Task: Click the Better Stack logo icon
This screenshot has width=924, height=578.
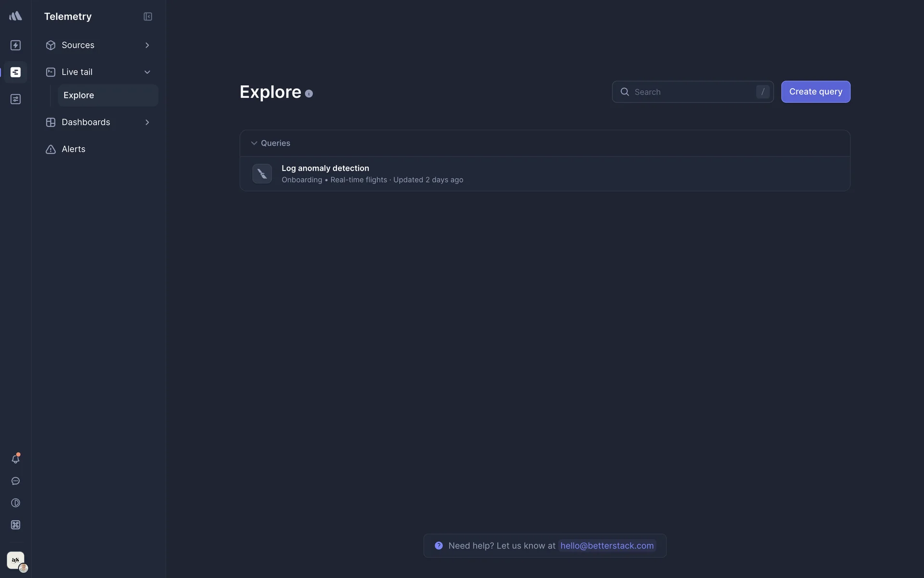Action: pyautogui.click(x=15, y=16)
